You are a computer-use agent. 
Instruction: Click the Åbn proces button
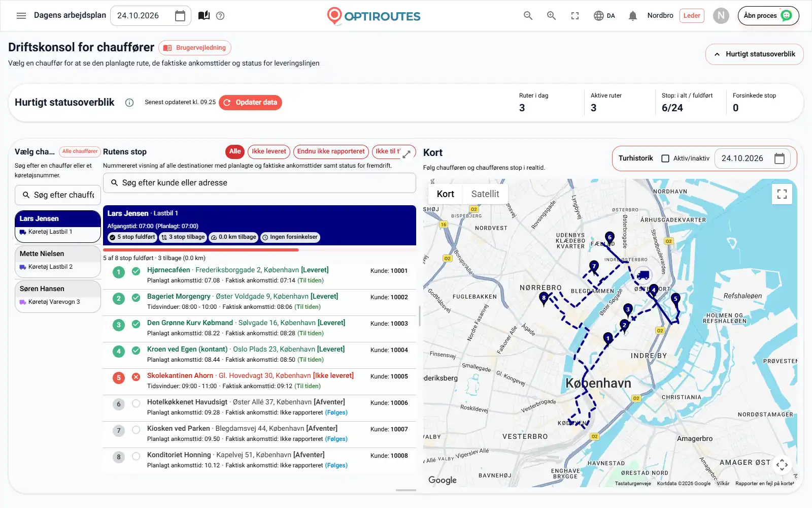[768, 16]
